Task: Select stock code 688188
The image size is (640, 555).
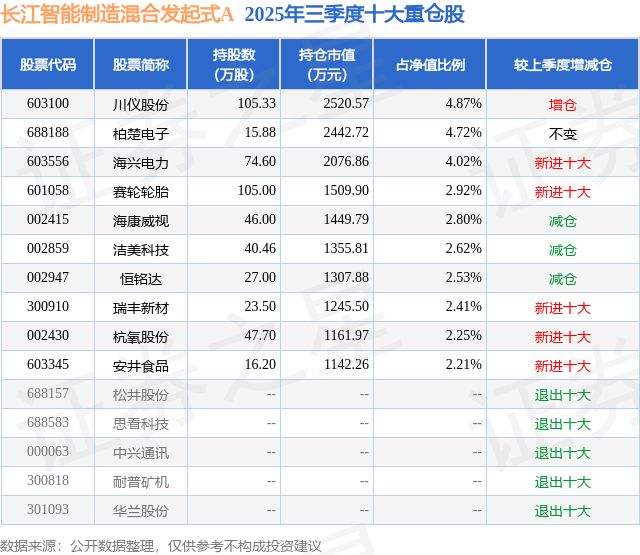Action: pyautogui.click(x=48, y=132)
